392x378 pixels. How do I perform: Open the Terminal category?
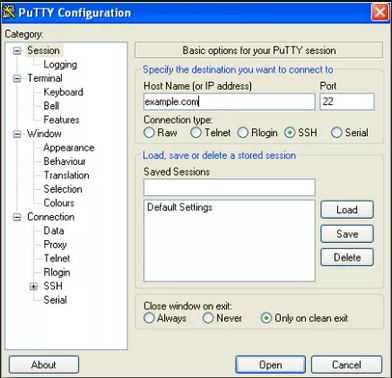tap(45, 78)
